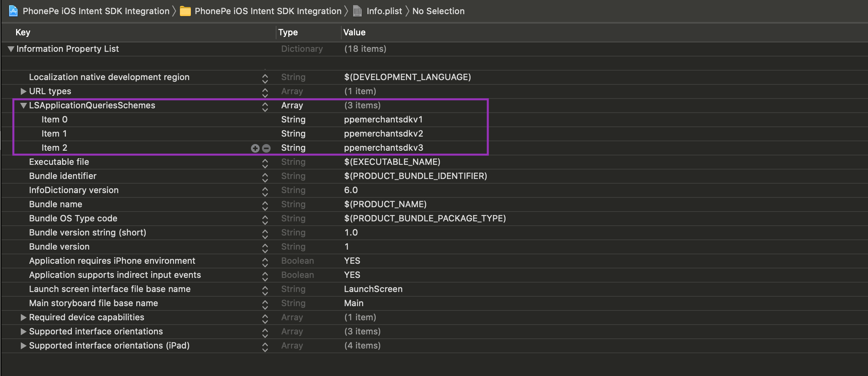
Task: Click the yellow folder icon in the breadcrumb
Action: coord(185,11)
